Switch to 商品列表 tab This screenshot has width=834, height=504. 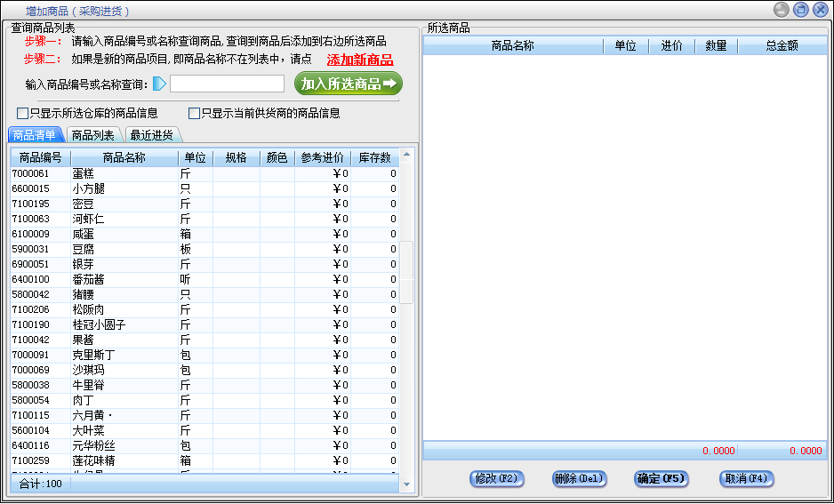pos(93,135)
